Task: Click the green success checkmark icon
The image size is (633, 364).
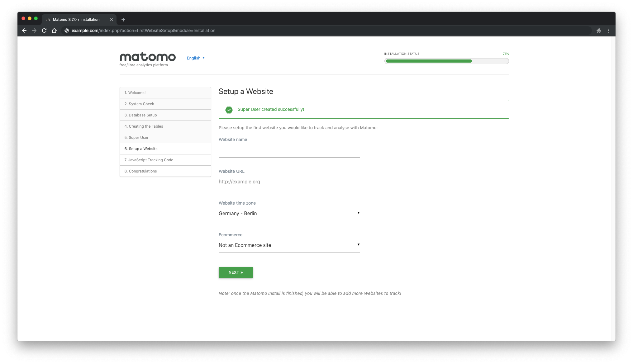Action: 229,110
